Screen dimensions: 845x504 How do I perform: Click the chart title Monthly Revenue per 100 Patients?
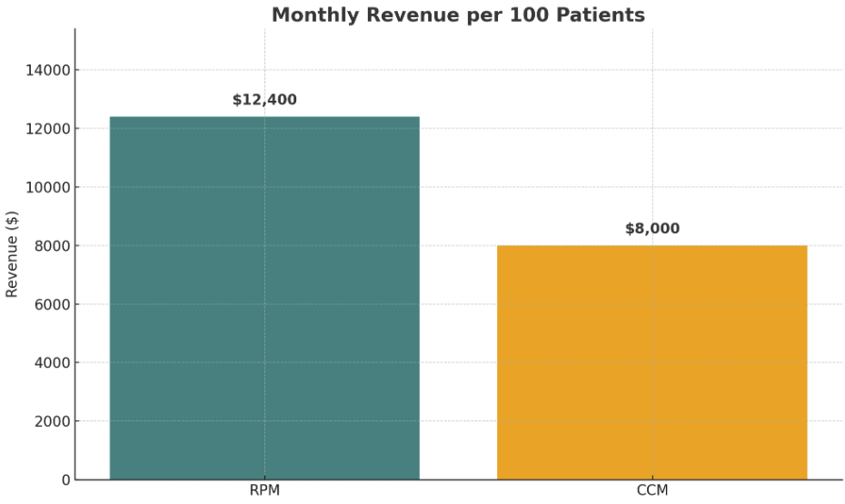point(458,15)
